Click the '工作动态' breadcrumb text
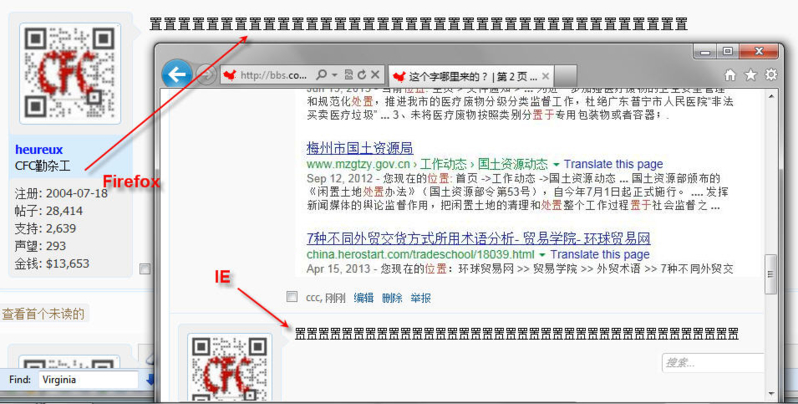The width and height of the screenshot is (798, 404). 443,164
